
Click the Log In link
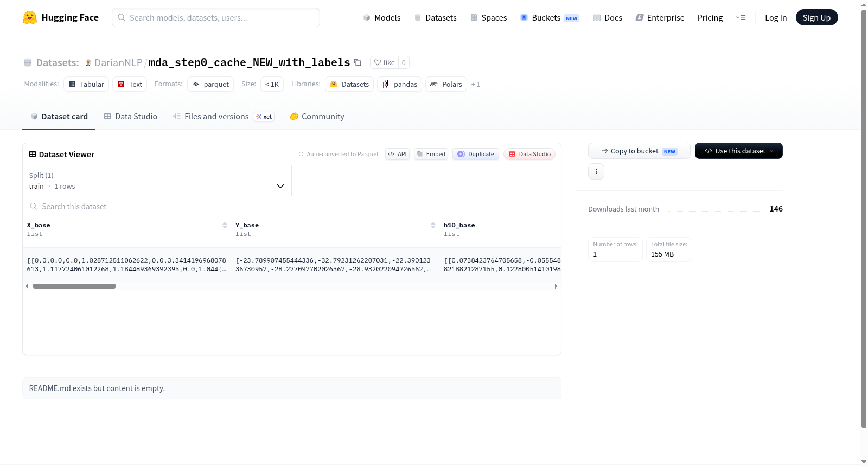776,17
